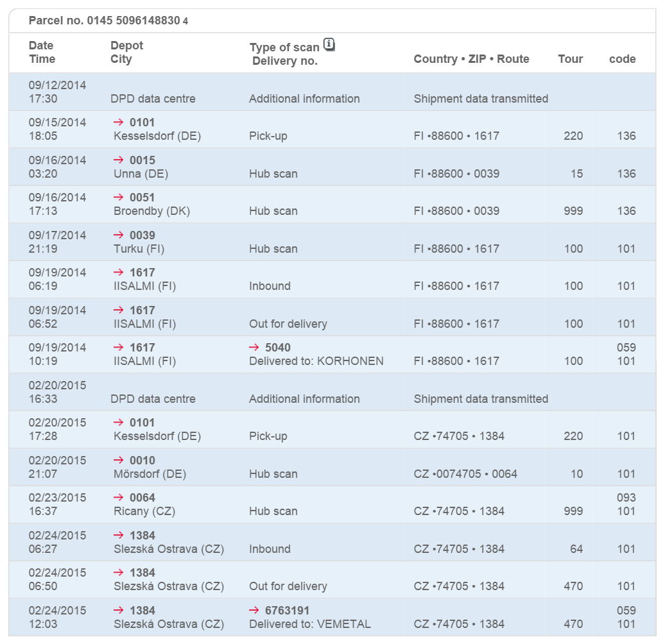
Task: Open depot 0101 link dated 09/15/2014
Action: tap(142, 123)
